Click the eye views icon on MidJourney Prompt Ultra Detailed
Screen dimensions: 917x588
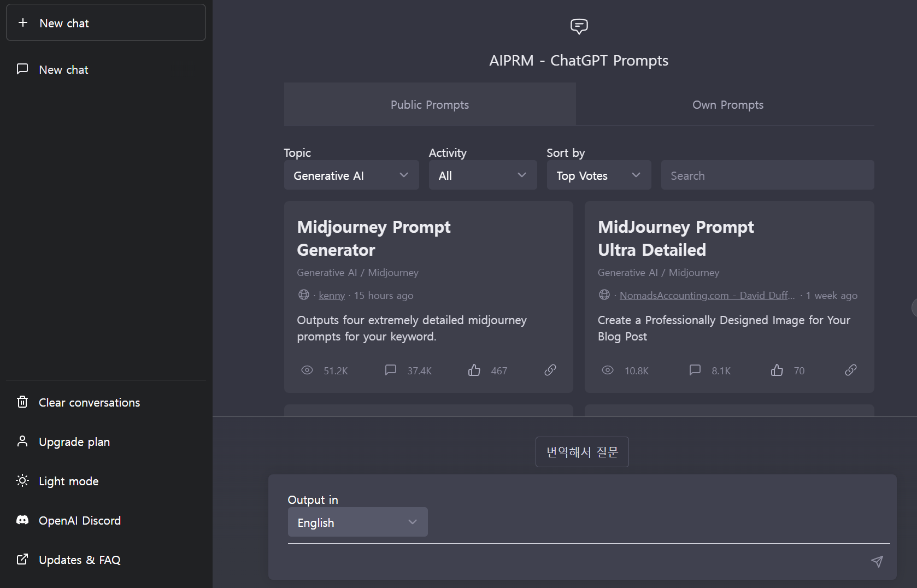(x=608, y=370)
